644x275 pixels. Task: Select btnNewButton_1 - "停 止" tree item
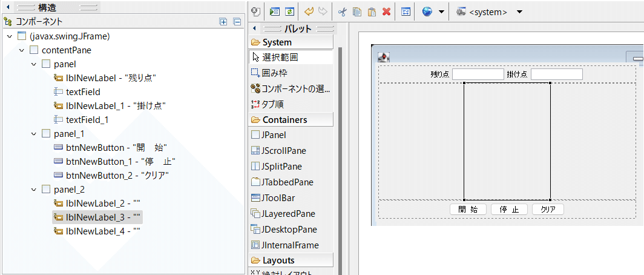pyautogui.click(x=115, y=162)
